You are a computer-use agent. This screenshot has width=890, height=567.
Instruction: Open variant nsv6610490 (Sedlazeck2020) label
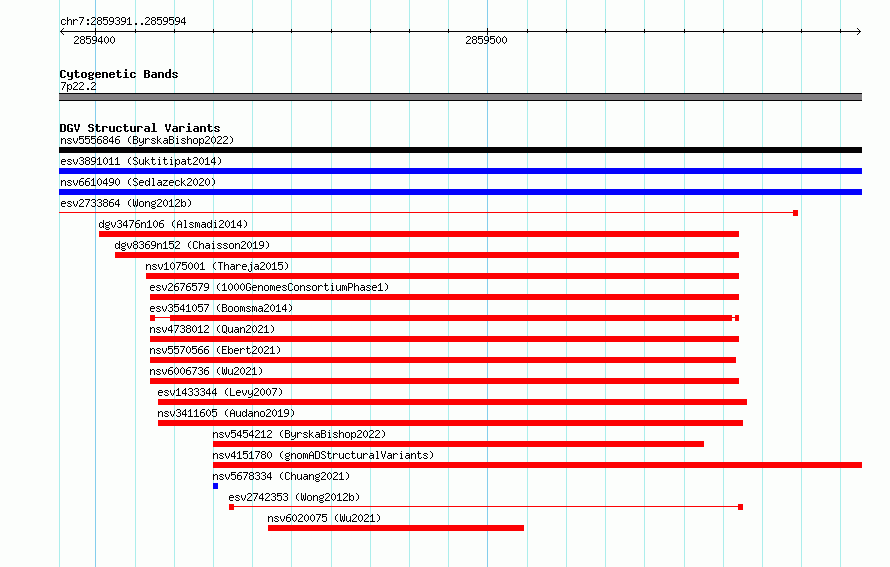point(138,182)
